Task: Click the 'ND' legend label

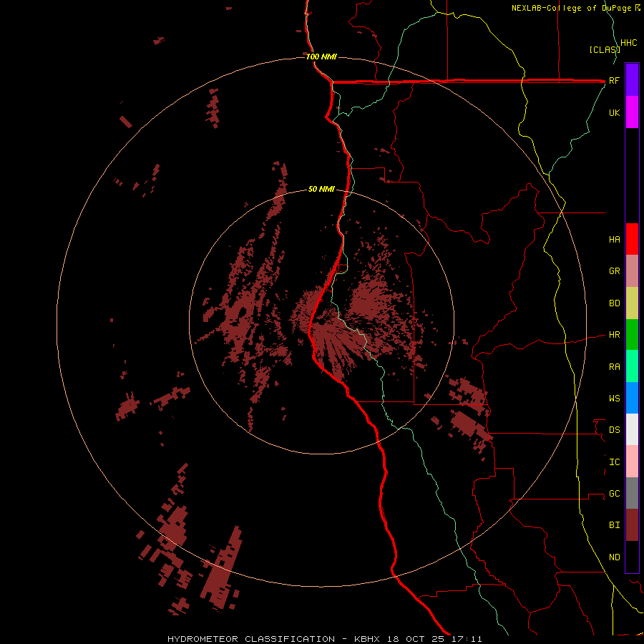Action: tap(614, 557)
